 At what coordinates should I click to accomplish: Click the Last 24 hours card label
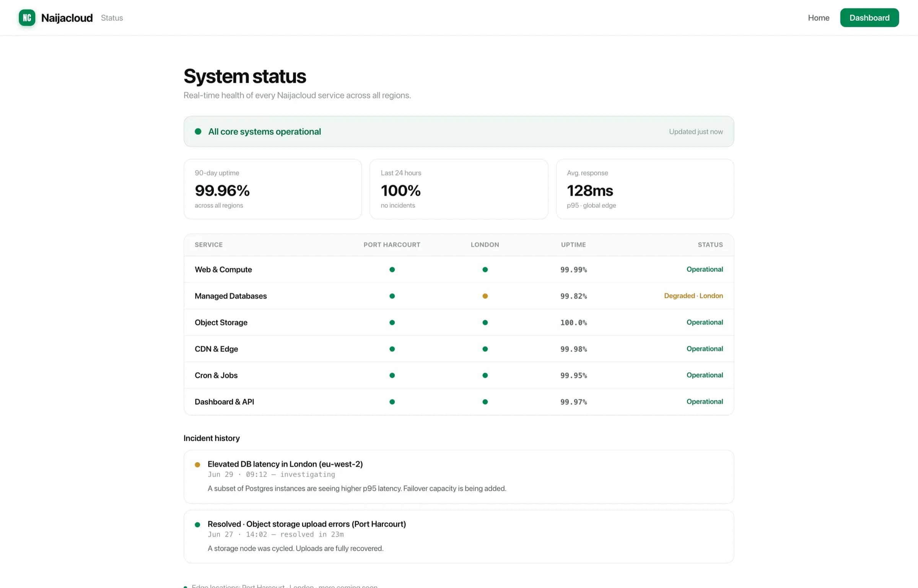(401, 173)
